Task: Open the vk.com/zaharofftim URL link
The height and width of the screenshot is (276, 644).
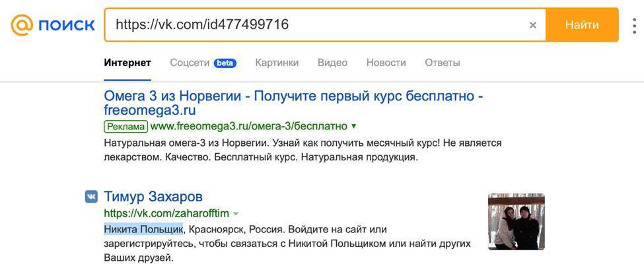Action: click(166, 213)
